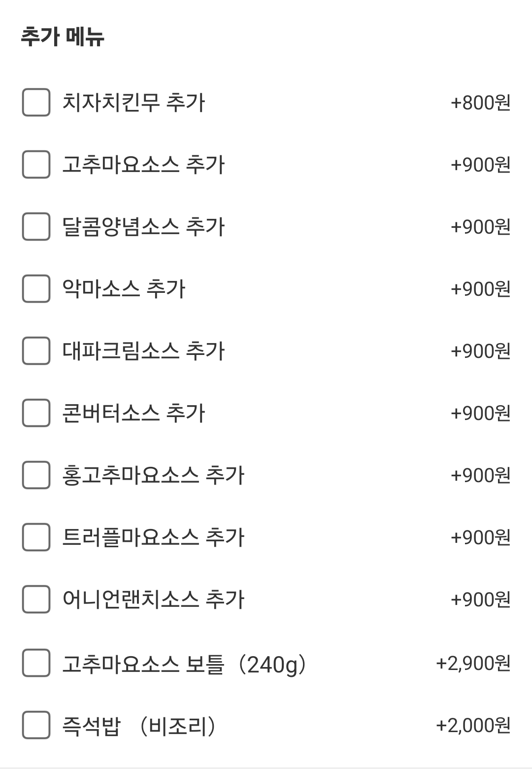Select the 악마소스 추가 checkbox
The height and width of the screenshot is (775, 532).
point(36,289)
